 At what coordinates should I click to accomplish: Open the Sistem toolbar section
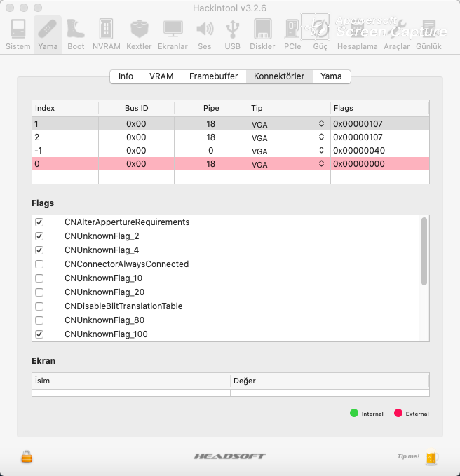pyautogui.click(x=18, y=34)
